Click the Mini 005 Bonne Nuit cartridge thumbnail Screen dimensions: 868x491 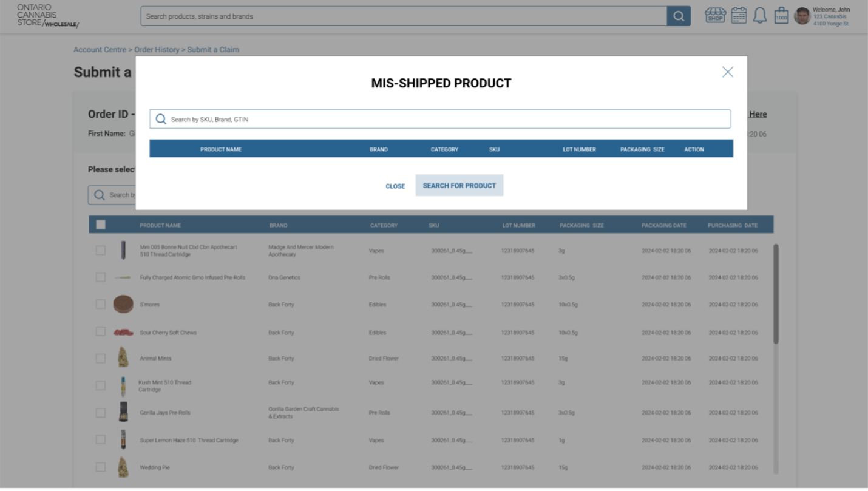click(x=123, y=250)
